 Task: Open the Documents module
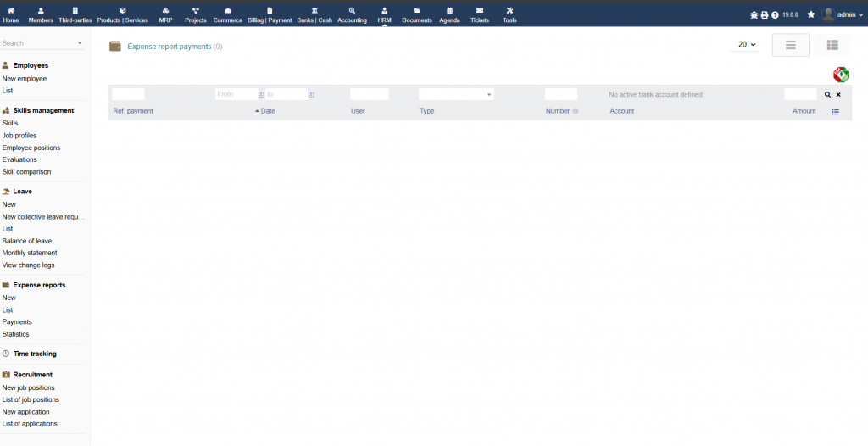417,15
